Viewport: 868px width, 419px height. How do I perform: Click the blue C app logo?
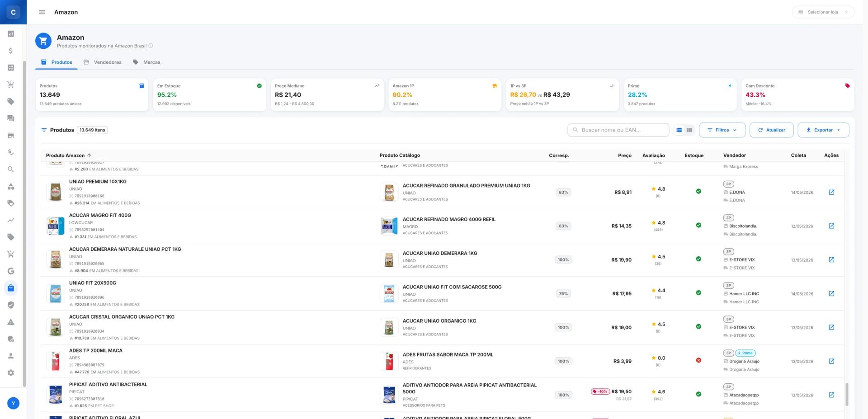pos(13,12)
